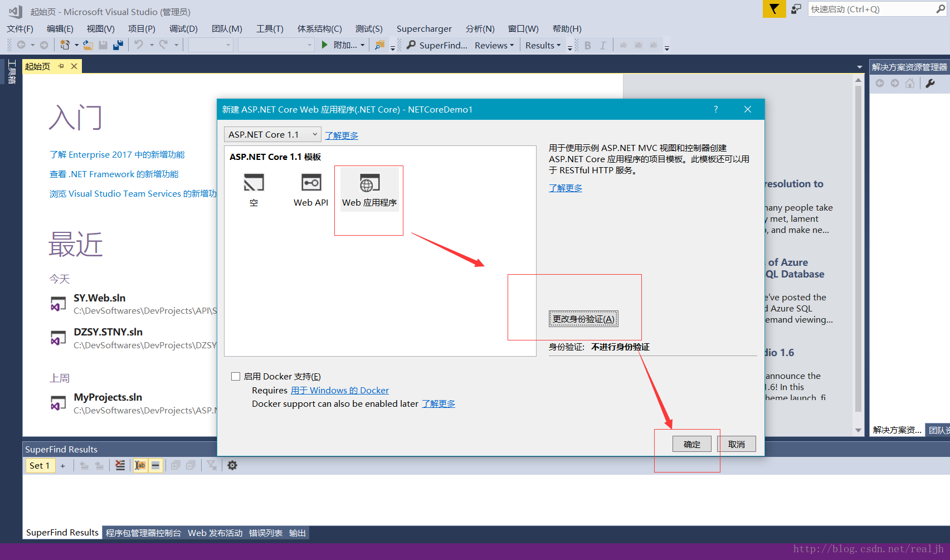Viewport: 950px width, 560px height.
Task: Open the 工具(T) menu
Action: (270, 28)
